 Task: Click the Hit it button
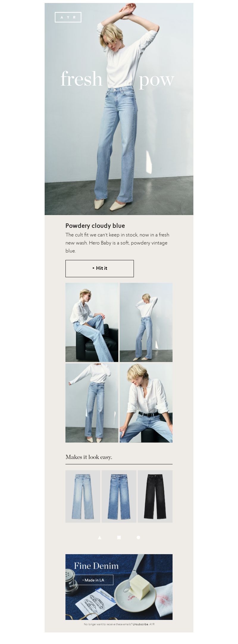100,268
